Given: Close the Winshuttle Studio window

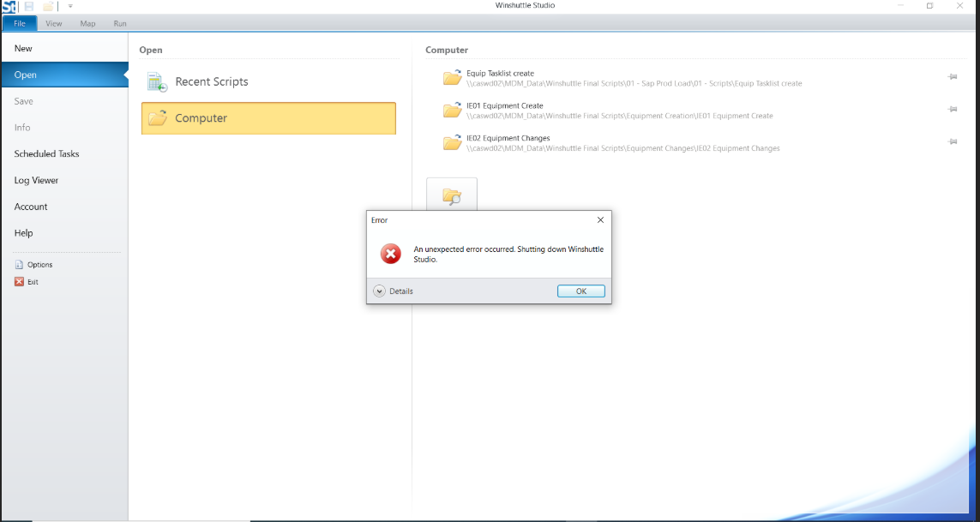Looking at the screenshot, I should [x=960, y=6].
